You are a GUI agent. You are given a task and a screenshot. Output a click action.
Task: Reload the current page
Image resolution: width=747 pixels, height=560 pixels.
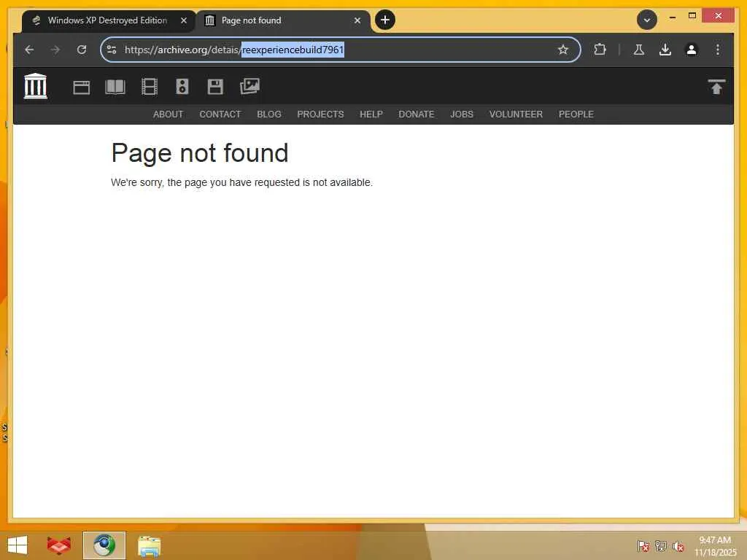click(82, 50)
